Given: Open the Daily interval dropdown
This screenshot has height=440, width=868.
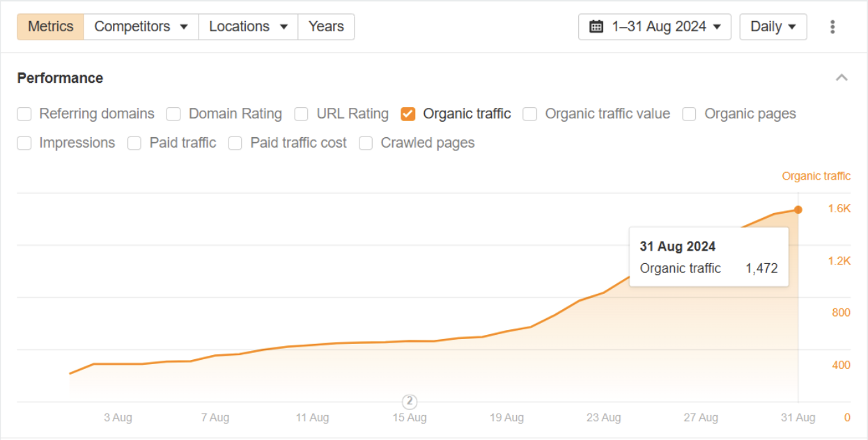Looking at the screenshot, I should click(773, 27).
